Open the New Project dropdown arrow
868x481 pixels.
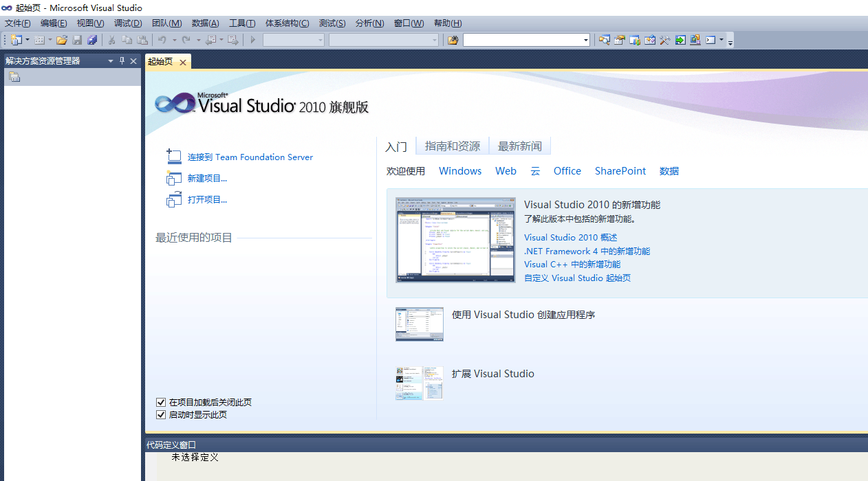[x=28, y=40]
